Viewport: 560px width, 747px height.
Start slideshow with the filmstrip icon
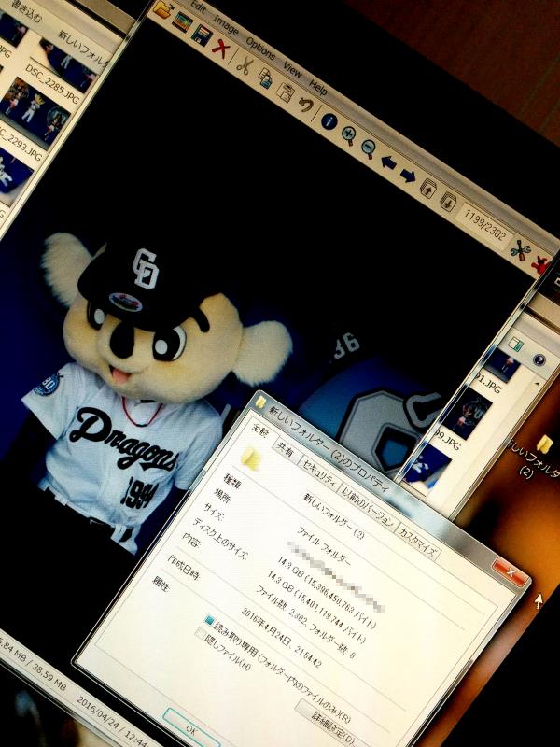tap(182, 21)
